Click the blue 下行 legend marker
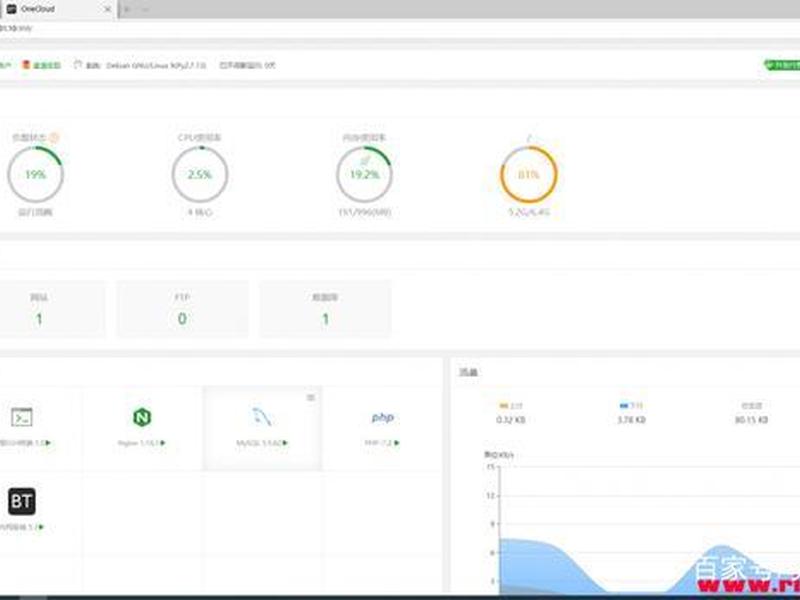 click(x=623, y=406)
